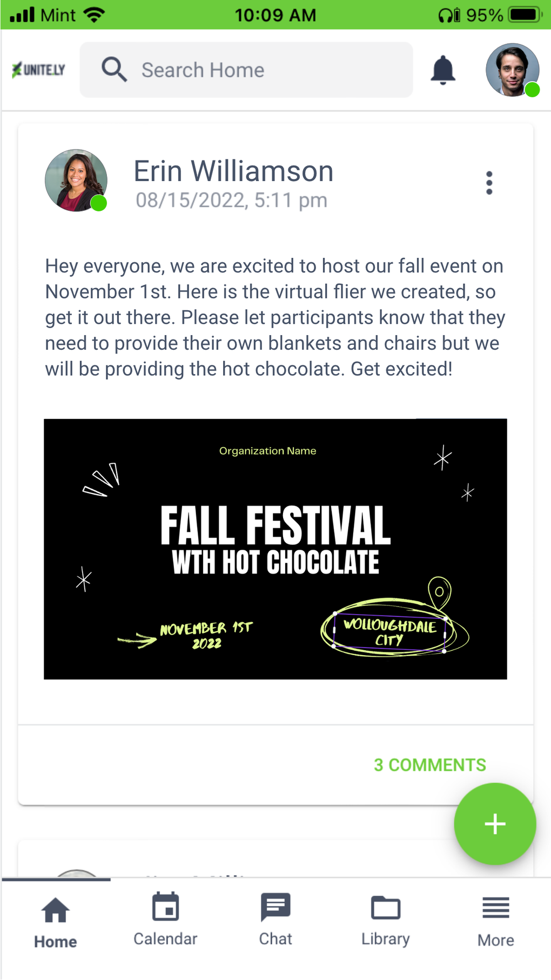Open the Fall Festival flier image
This screenshot has width=551, height=980.
point(275,549)
